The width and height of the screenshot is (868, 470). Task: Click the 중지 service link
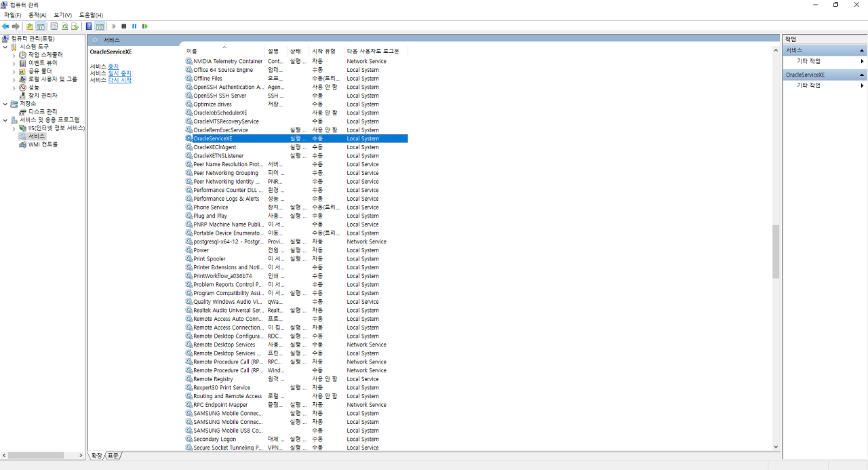click(x=113, y=66)
